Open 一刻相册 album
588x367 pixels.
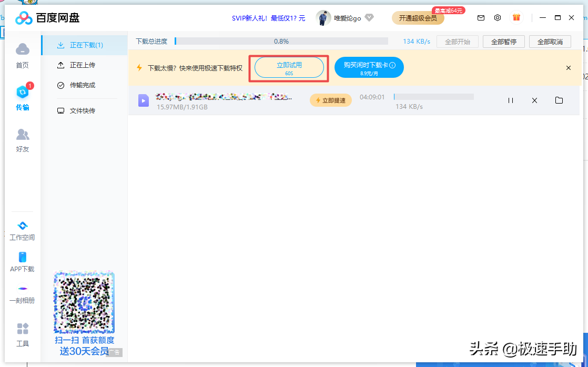23,295
